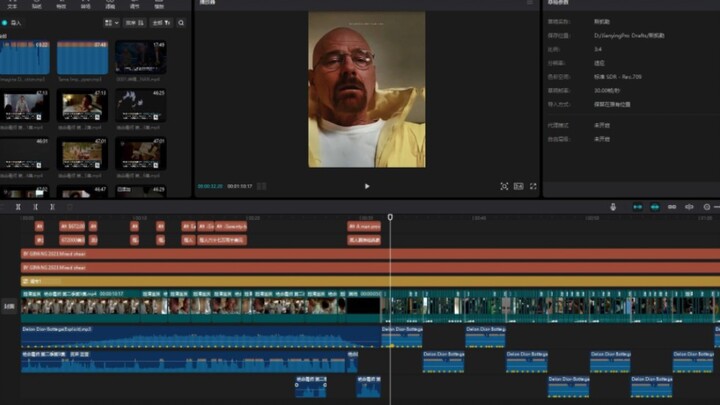Open the 贴纸 stickers tab
The width and height of the screenshot is (720, 405).
37,5
